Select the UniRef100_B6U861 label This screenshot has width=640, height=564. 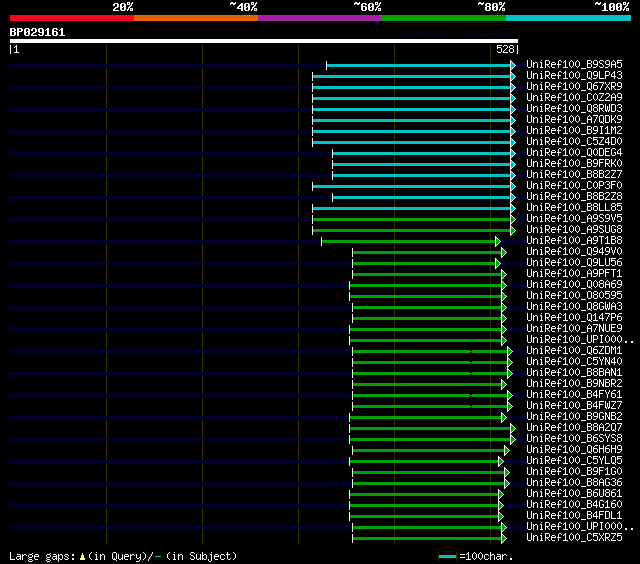pos(574,494)
